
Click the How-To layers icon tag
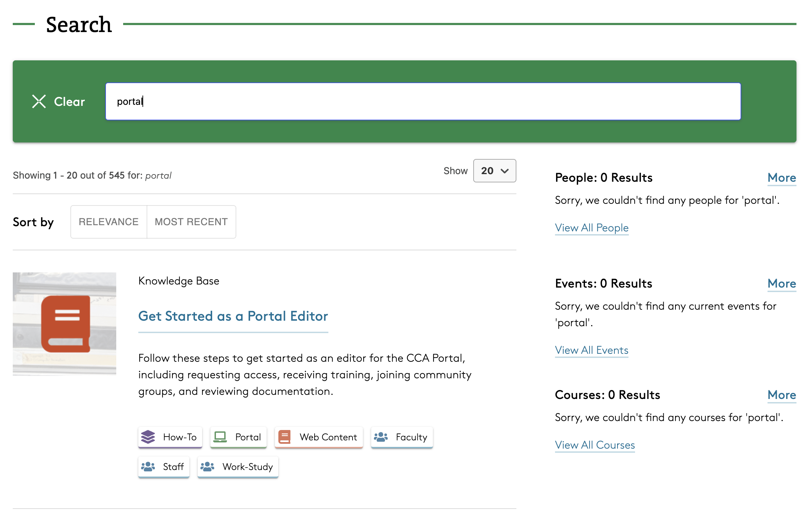coord(170,437)
